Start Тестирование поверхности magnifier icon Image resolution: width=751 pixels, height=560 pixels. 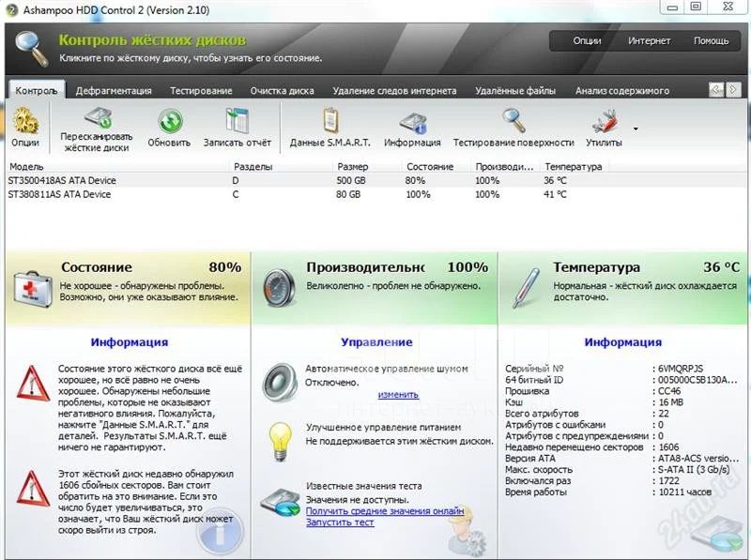point(513,120)
